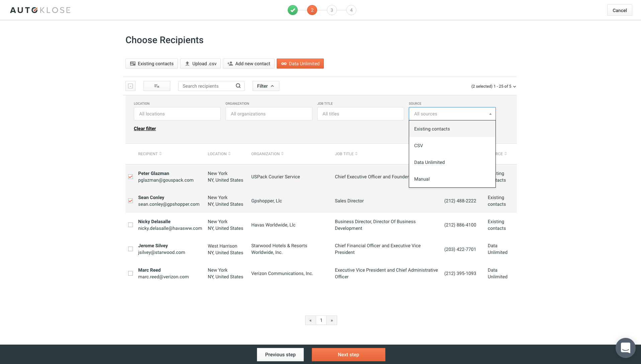Image resolution: width=641 pixels, height=364 pixels.
Task: Click the clear selection list icon
Action: (x=157, y=86)
